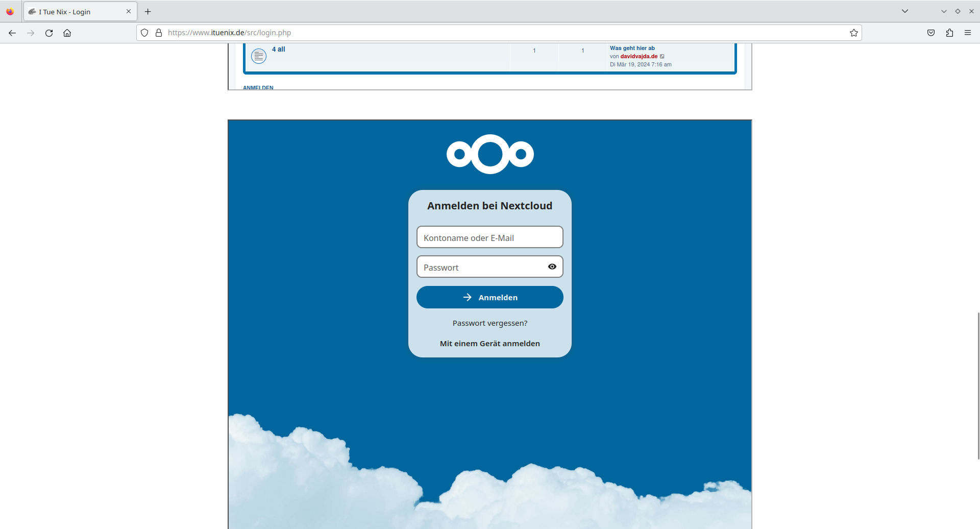Focus the Kontoname oder E-Mail field
This screenshot has width=980, height=529.
pyautogui.click(x=489, y=237)
